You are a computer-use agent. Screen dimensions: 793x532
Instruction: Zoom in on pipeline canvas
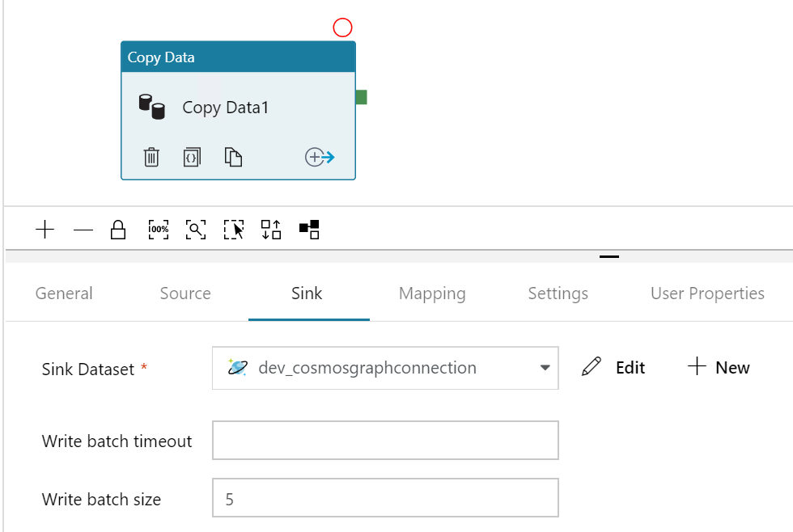pos(45,230)
